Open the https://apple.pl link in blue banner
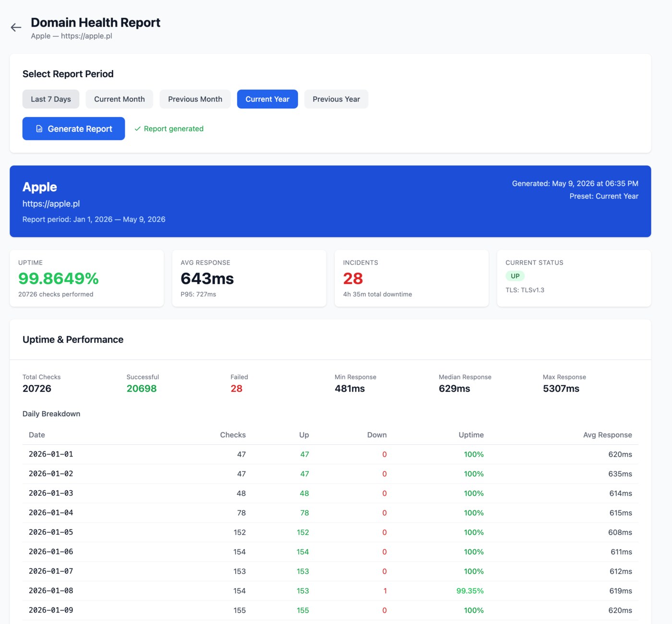 (x=51, y=203)
